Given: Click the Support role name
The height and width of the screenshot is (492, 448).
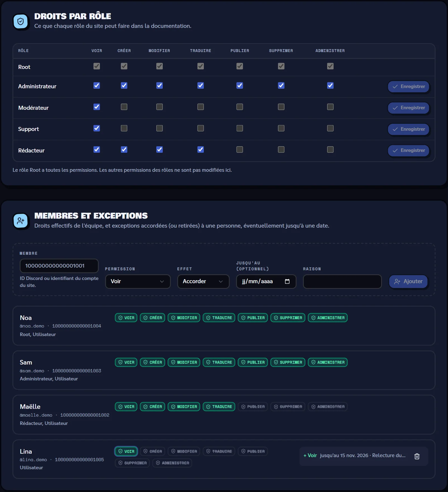Looking at the screenshot, I should (x=29, y=129).
